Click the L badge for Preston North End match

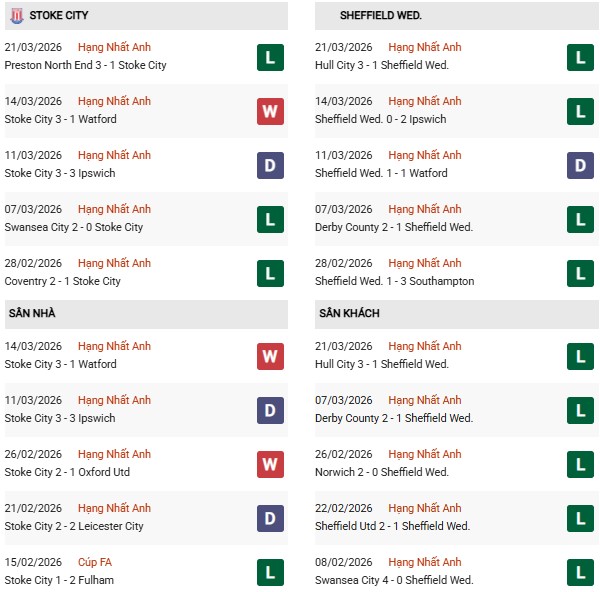pyautogui.click(x=270, y=57)
